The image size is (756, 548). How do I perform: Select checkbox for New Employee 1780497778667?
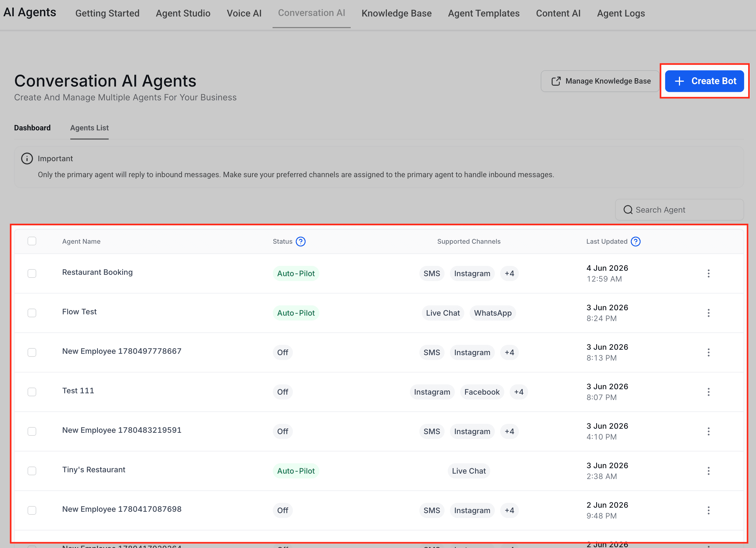[x=32, y=352]
